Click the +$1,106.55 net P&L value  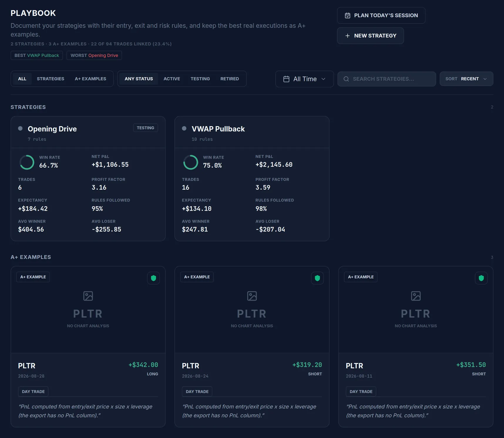[x=110, y=165]
